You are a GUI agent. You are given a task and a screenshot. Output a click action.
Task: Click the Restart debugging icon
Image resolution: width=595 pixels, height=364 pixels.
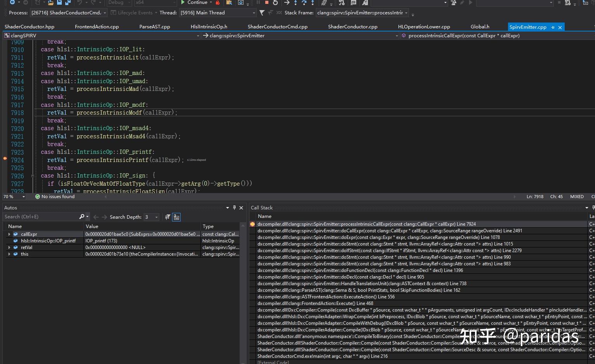(275, 2)
